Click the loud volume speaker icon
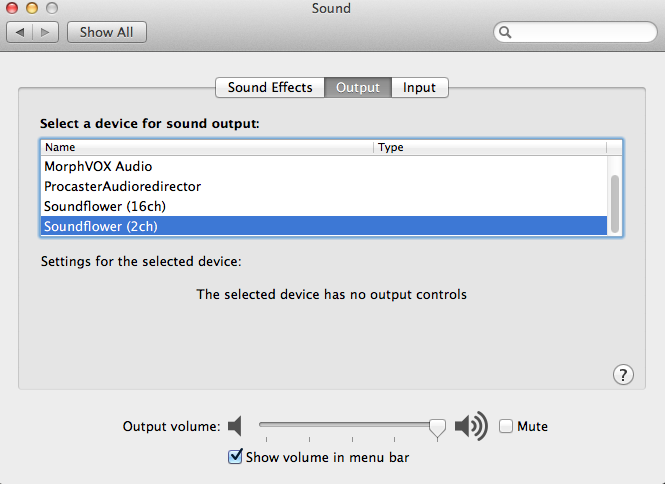665x484 pixels. (x=470, y=427)
